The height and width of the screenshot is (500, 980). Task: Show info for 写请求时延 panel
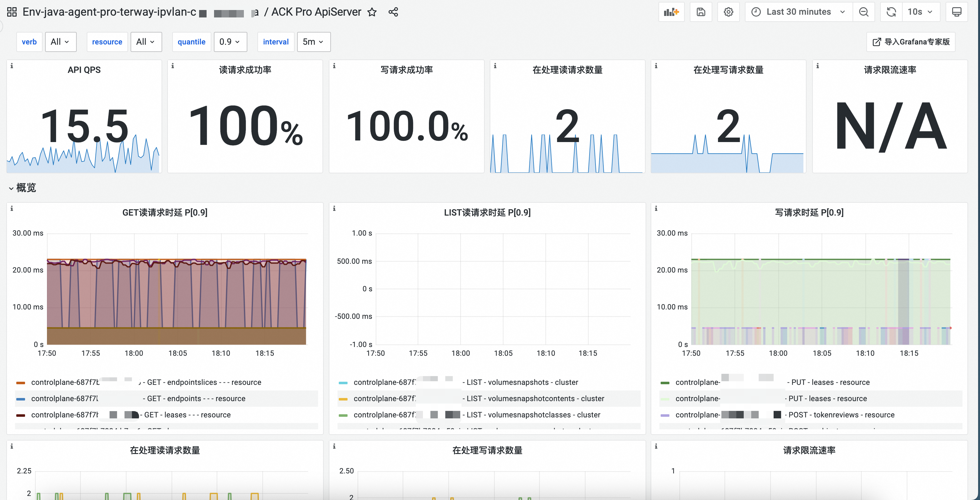pyautogui.click(x=656, y=208)
